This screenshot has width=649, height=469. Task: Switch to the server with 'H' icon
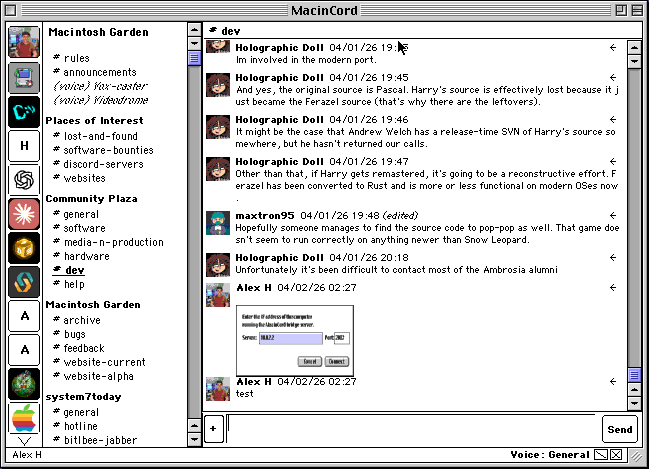click(x=23, y=146)
